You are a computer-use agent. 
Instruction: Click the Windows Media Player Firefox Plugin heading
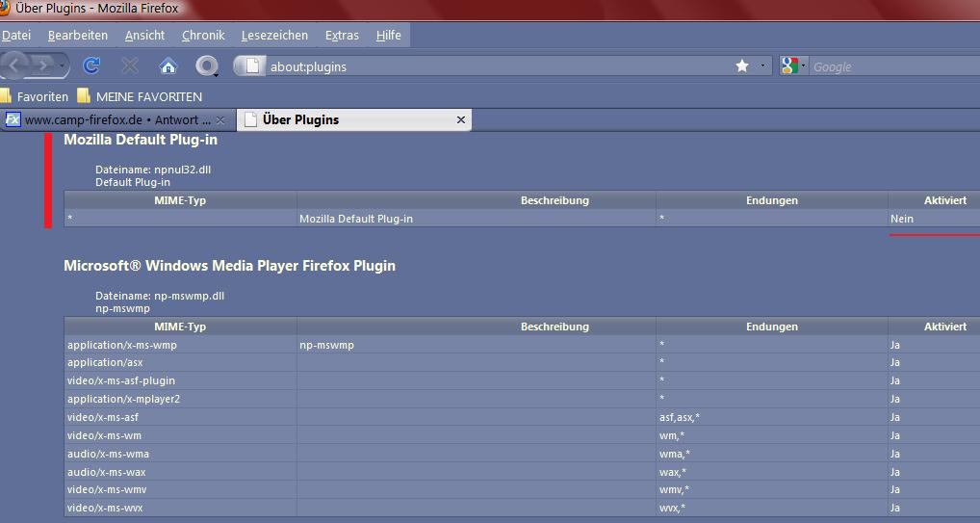229,266
